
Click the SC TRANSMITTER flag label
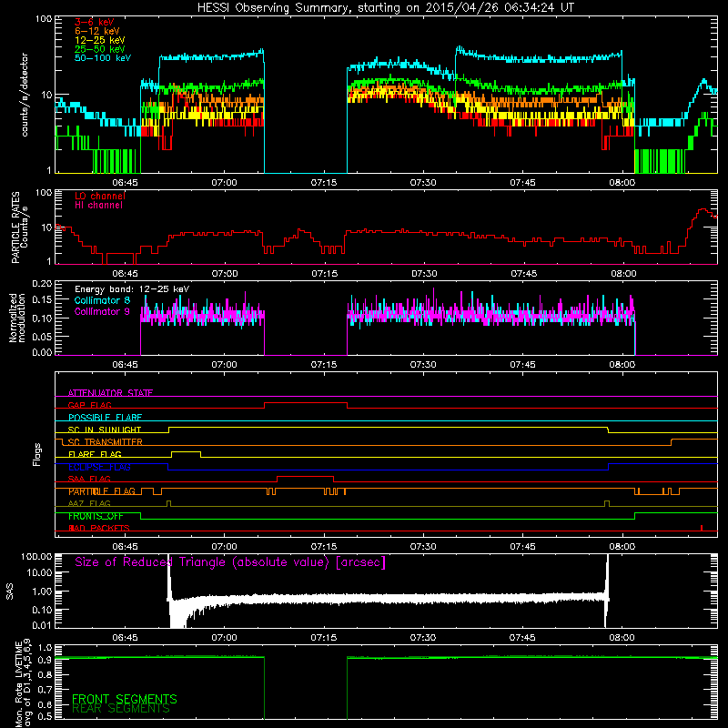(x=105, y=442)
